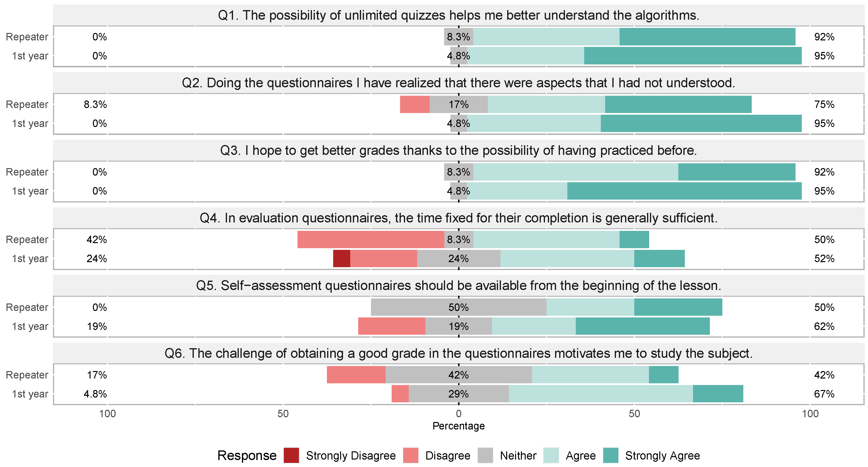Click the light Agree legend swatch
Viewport: 868px width, 467px height.
coord(551,455)
